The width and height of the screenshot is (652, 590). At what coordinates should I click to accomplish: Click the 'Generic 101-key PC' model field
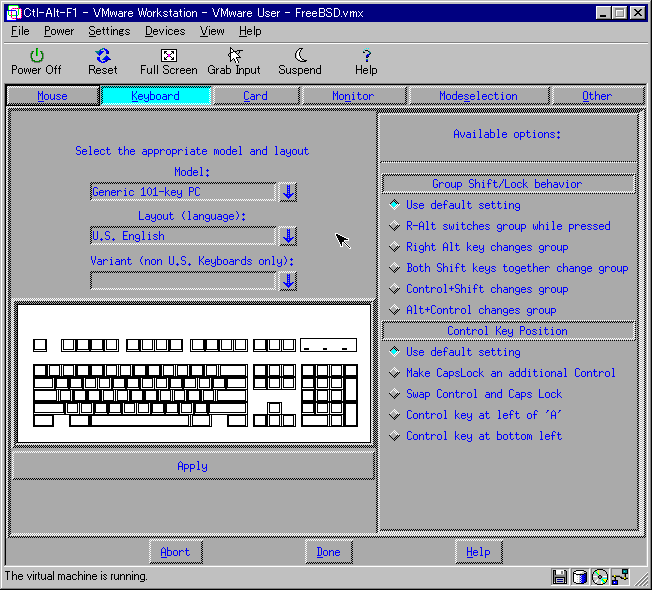click(x=183, y=192)
